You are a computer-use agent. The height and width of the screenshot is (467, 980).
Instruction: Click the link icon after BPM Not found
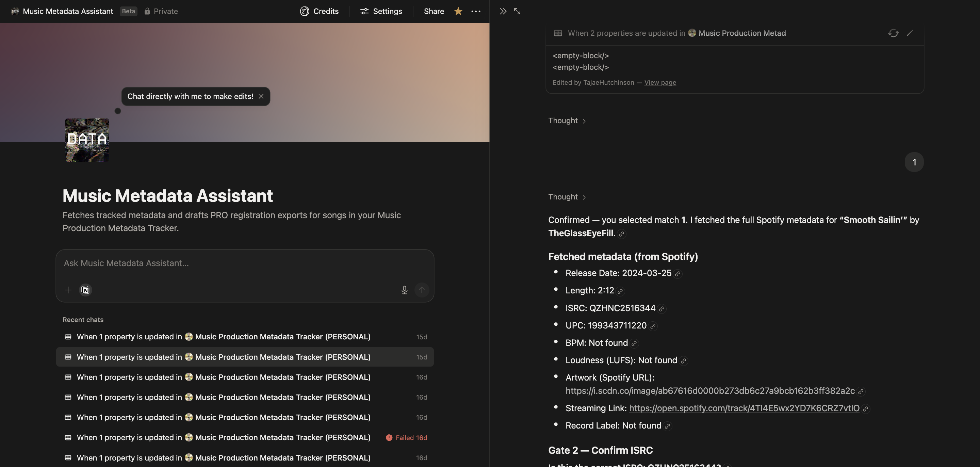point(634,343)
